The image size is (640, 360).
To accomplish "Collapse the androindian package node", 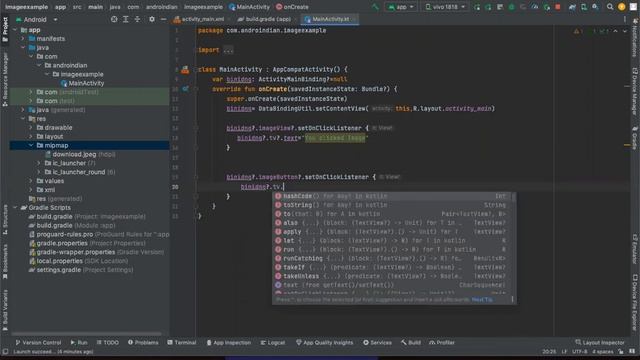I will click(39, 65).
